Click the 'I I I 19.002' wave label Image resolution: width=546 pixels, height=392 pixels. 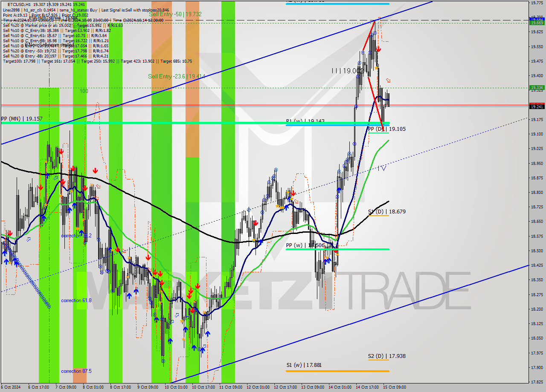point(347,71)
